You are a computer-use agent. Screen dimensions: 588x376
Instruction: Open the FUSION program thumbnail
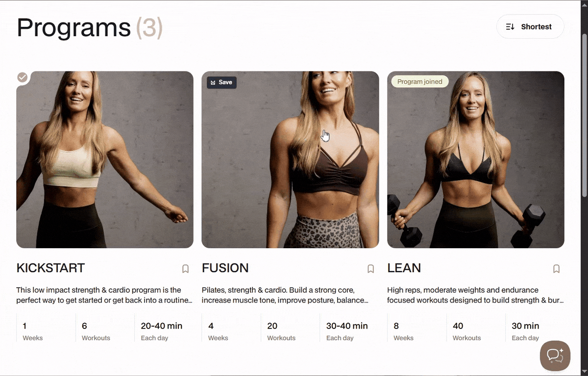coord(290,160)
